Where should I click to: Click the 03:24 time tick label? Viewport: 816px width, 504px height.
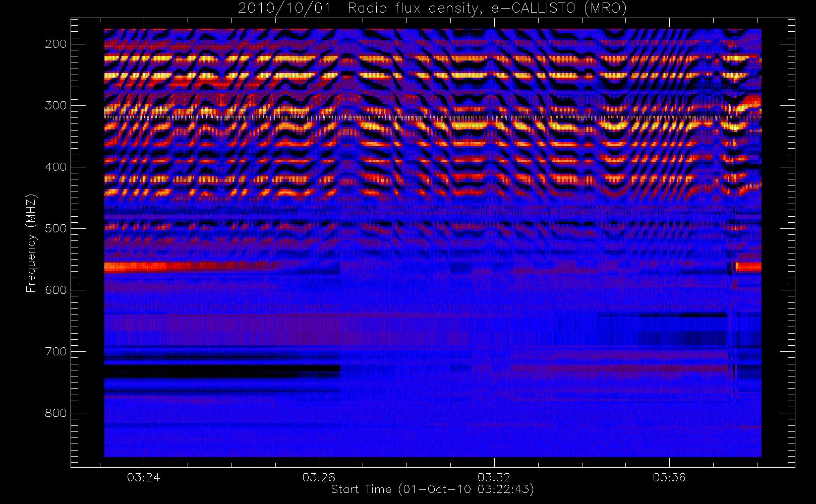click(144, 477)
